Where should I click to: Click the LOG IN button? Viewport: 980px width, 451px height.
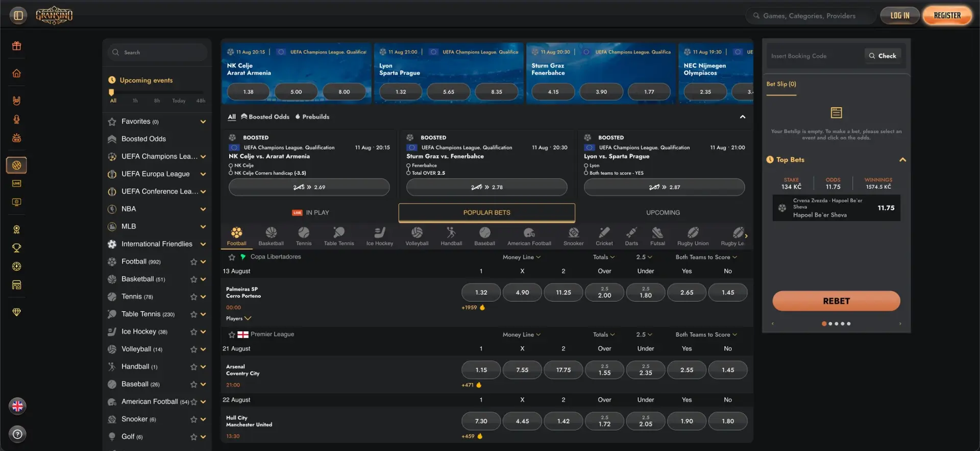[900, 15]
